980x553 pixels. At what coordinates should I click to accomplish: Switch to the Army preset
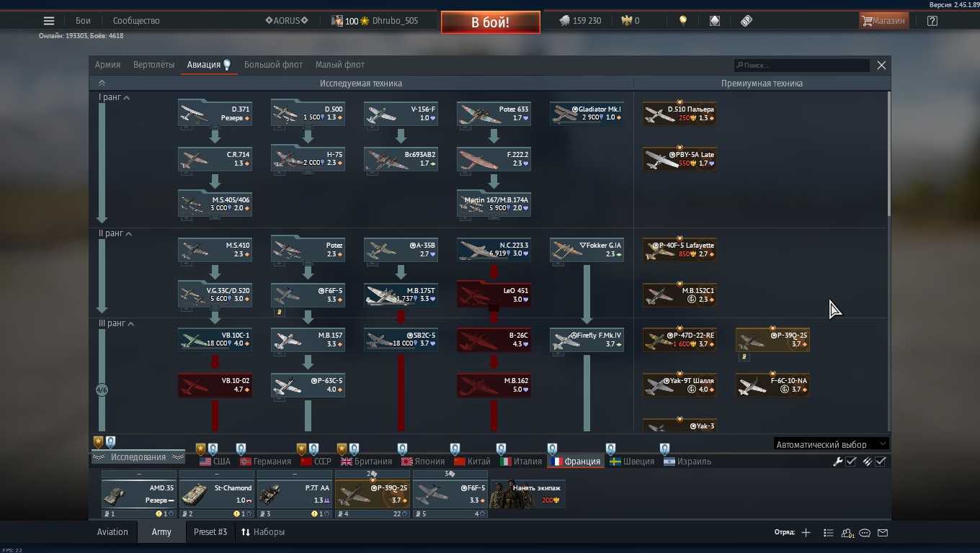pos(161,532)
